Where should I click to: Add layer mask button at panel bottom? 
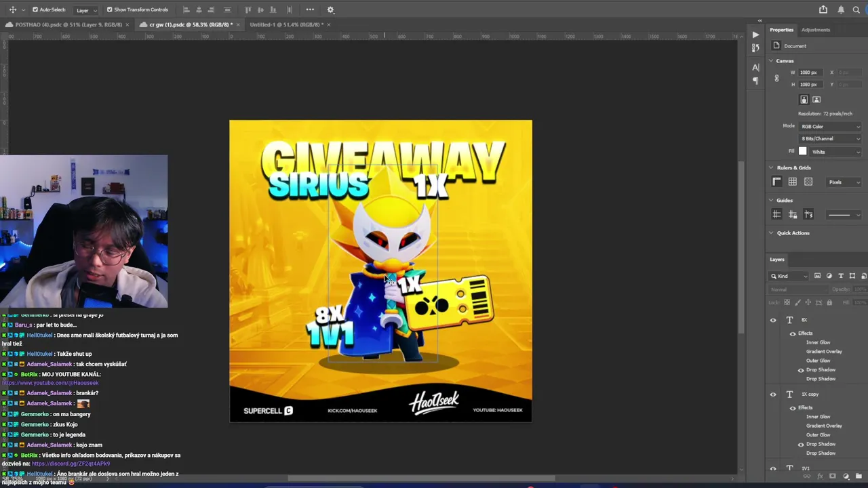[833, 476]
